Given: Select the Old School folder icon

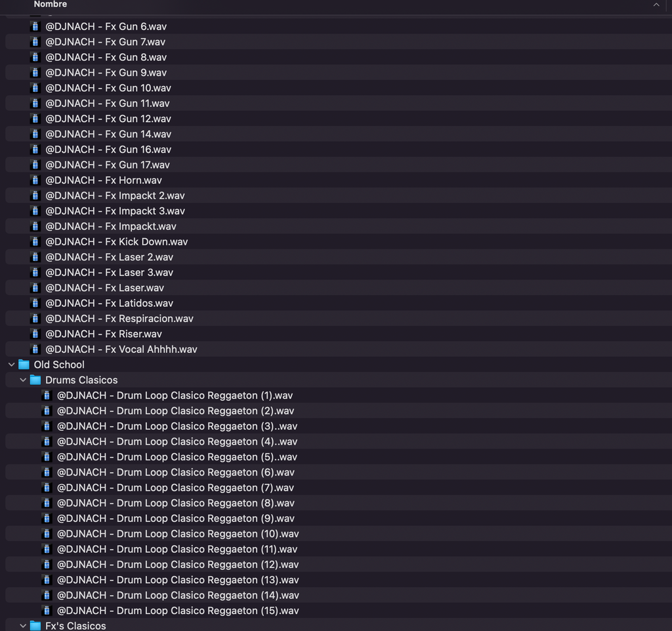Looking at the screenshot, I should (24, 365).
